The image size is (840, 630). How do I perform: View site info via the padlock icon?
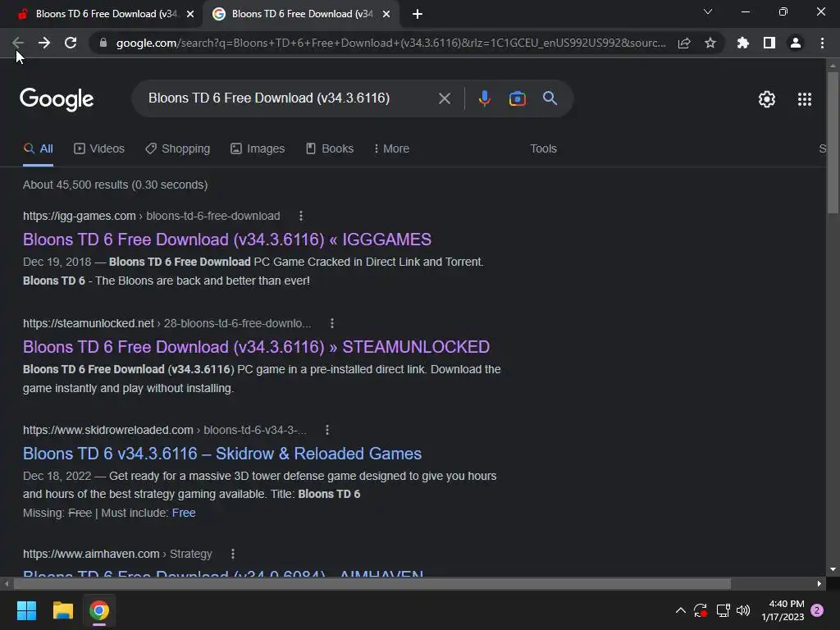click(x=103, y=43)
